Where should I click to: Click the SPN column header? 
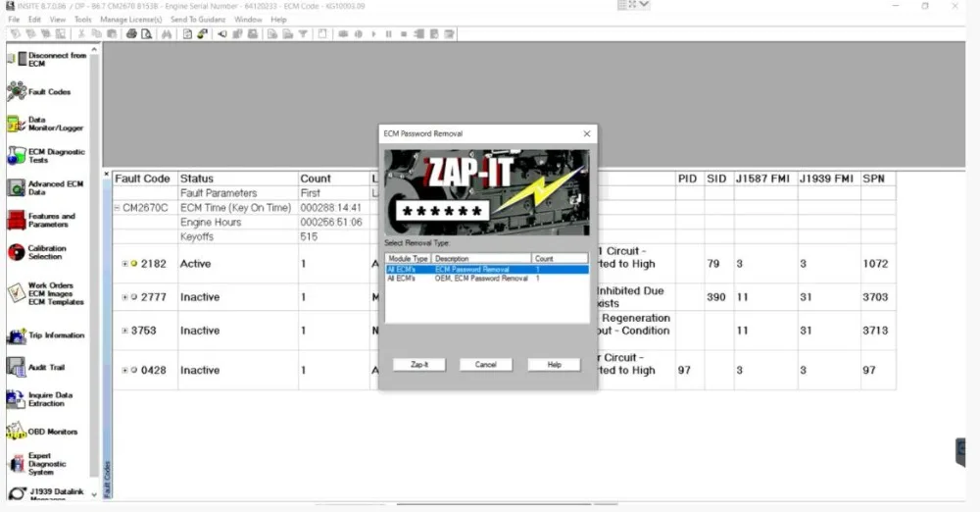click(x=877, y=179)
